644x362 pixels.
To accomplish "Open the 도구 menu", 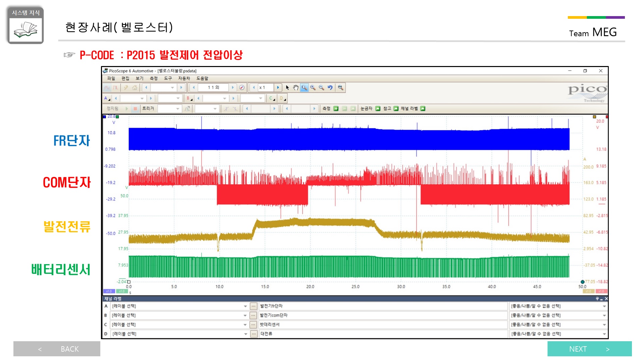I will (168, 78).
